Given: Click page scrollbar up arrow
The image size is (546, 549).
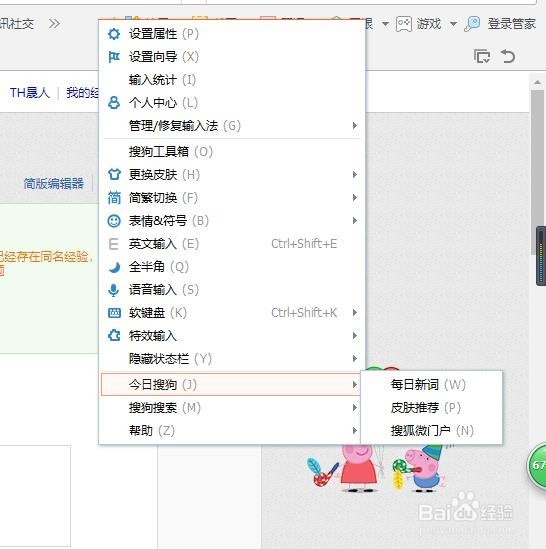Looking at the screenshot, I should point(537,83).
